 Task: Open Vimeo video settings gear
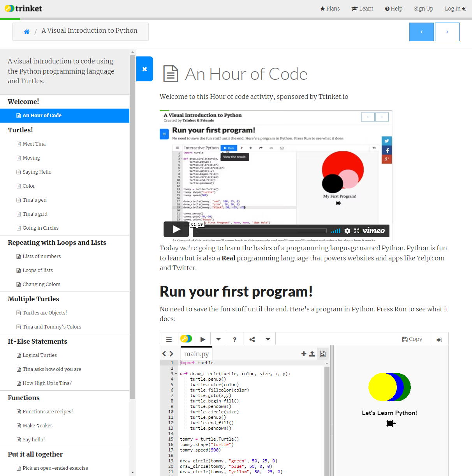coord(347,231)
